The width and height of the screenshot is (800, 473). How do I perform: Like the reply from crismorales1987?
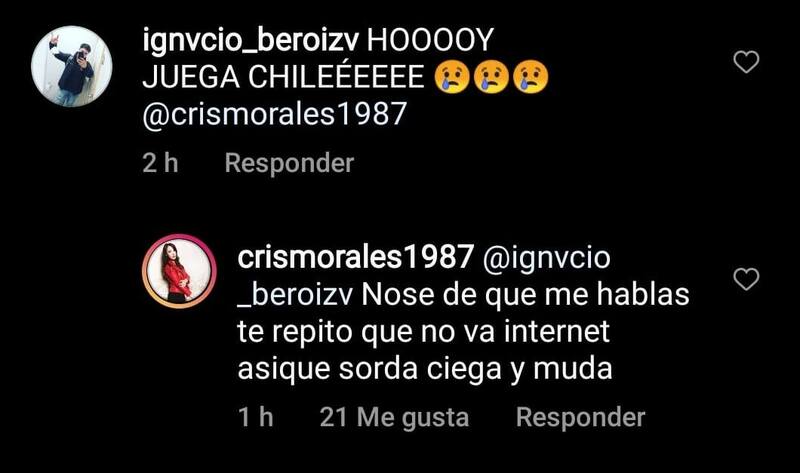click(x=746, y=279)
